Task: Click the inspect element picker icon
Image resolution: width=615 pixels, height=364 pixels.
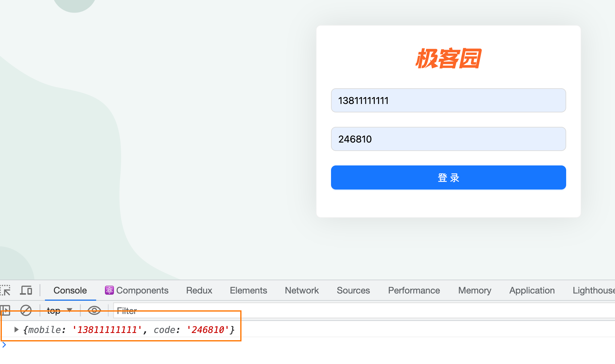Action: tap(5, 290)
